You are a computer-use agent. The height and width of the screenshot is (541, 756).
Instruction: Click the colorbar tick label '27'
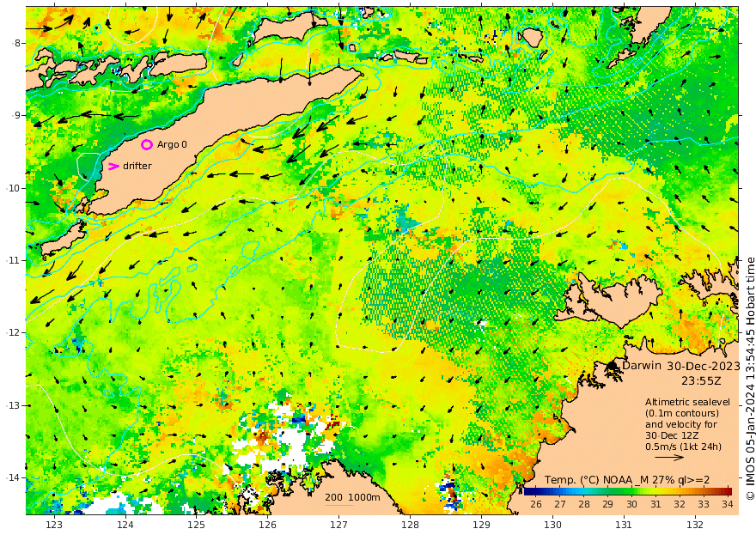pos(560,504)
